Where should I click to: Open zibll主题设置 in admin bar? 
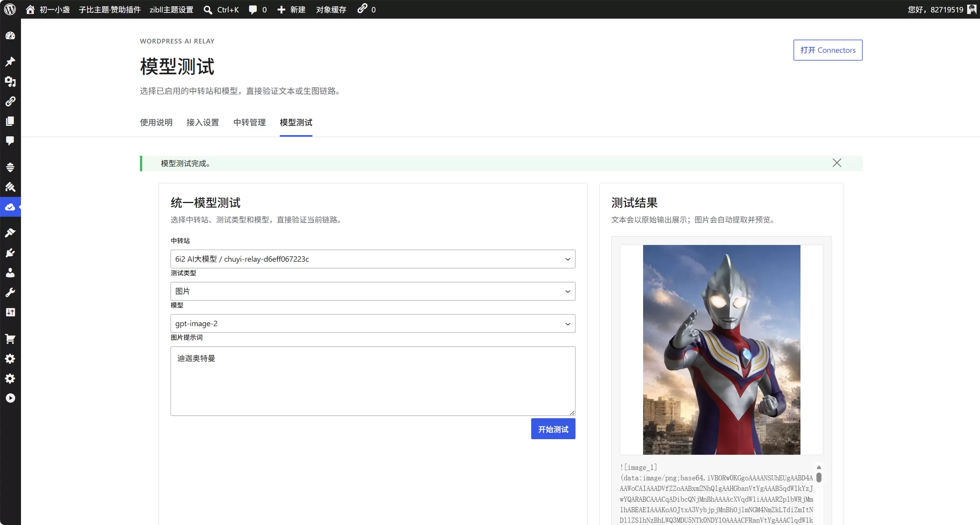click(x=171, y=10)
